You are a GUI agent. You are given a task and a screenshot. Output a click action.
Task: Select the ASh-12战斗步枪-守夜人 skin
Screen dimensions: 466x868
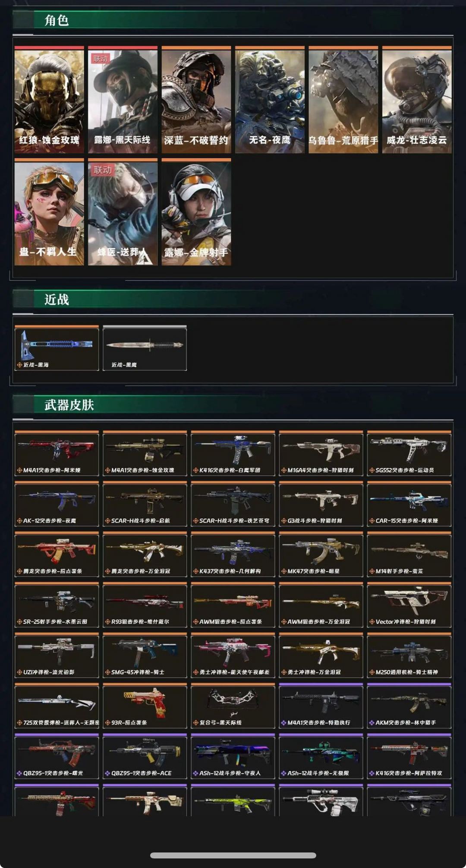point(233,756)
